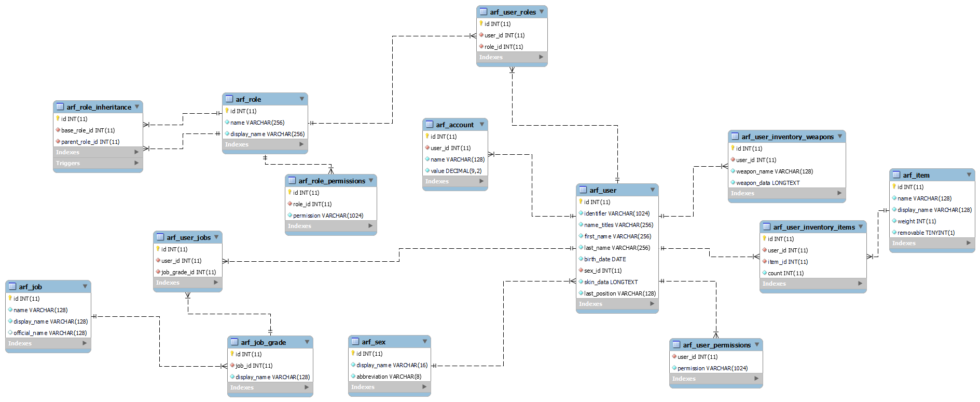Click the arf_account table icon

[430, 124]
